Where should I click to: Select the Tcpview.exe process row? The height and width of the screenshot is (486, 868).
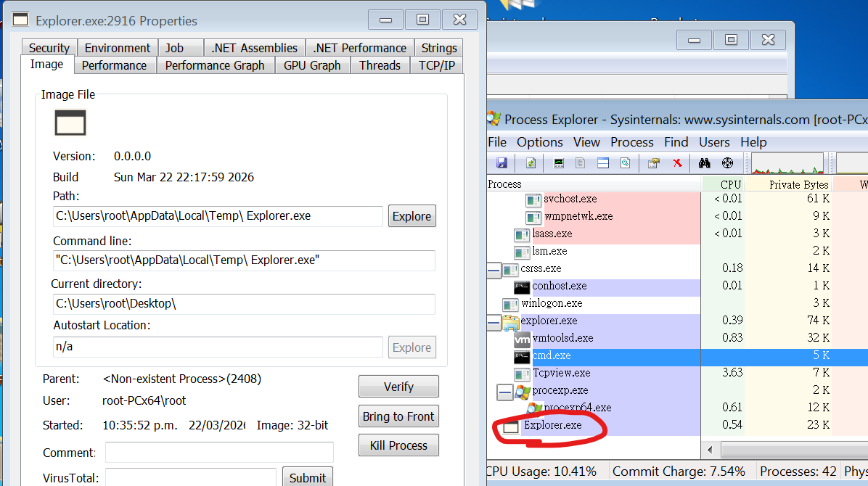(x=562, y=373)
